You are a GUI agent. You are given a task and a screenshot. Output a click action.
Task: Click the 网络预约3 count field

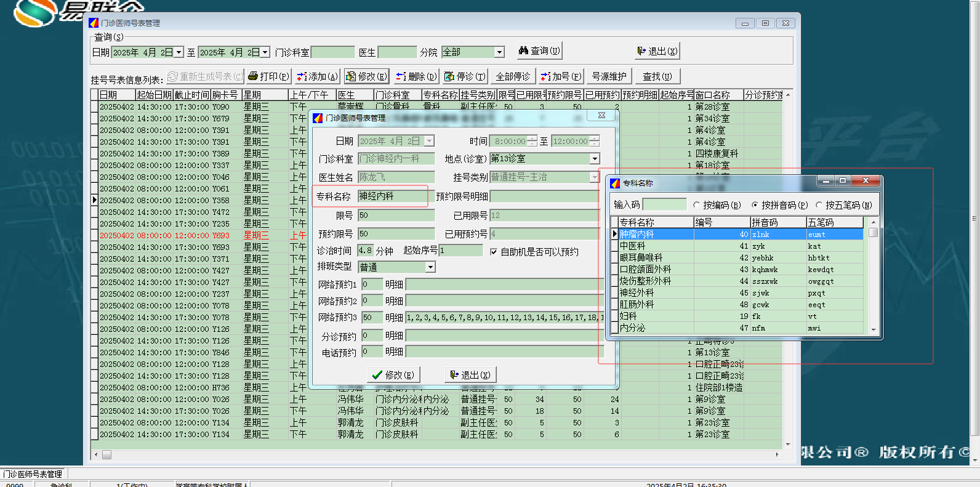(372, 318)
